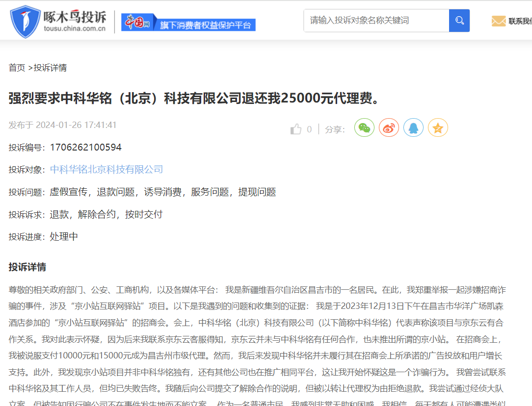Click the envelope contact icon

499,21
